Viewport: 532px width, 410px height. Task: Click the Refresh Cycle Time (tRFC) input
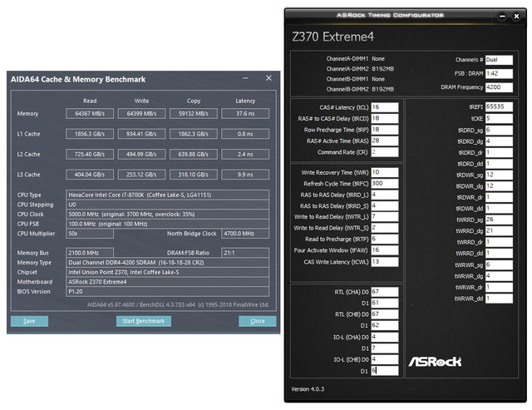384,184
